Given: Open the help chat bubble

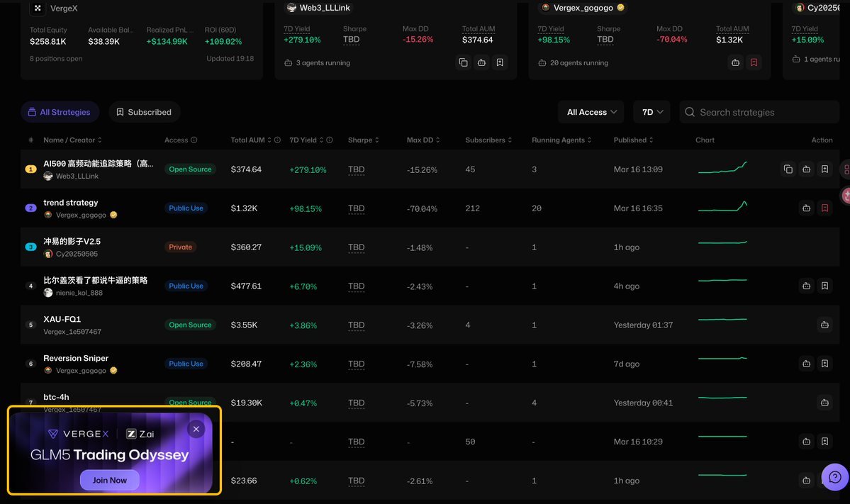Looking at the screenshot, I should [835, 477].
